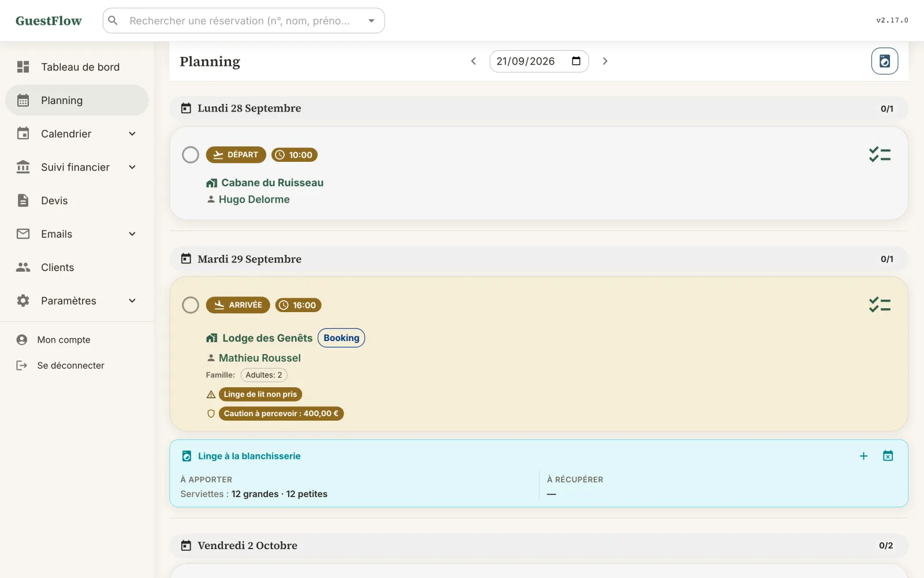The image size is (924, 578).
Task: Click the Caution à percevoir 400,00 € tag
Action: tap(281, 413)
